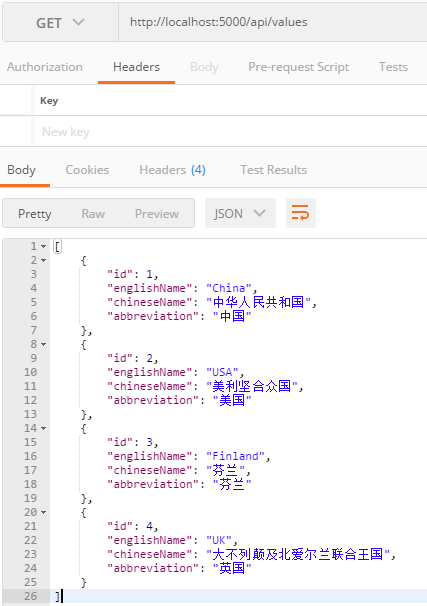Click the "id": 1 line
The height and width of the screenshot is (606, 427).
(x=133, y=274)
